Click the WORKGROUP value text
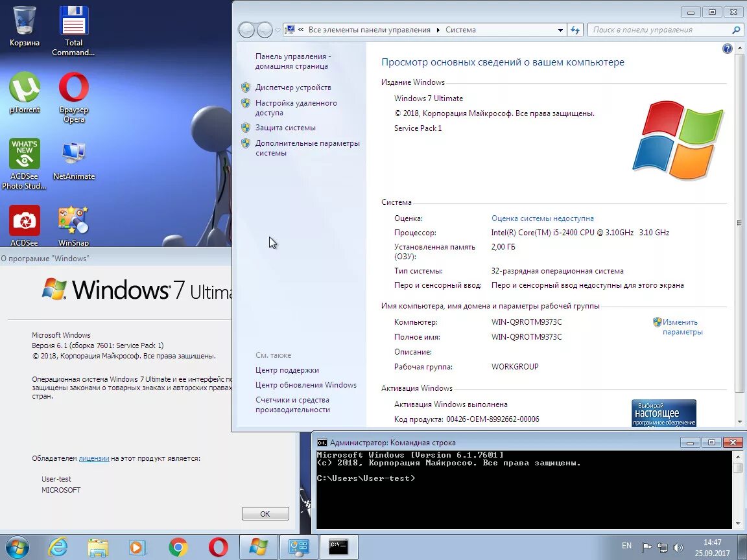Image resolution: width=747 pixels, height=560 pixels. [514, 367]
